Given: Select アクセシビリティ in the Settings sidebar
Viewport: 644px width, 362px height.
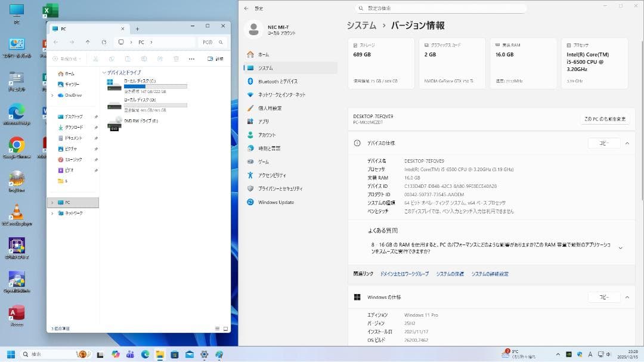Looking at the screenshot, I should 273,175.
